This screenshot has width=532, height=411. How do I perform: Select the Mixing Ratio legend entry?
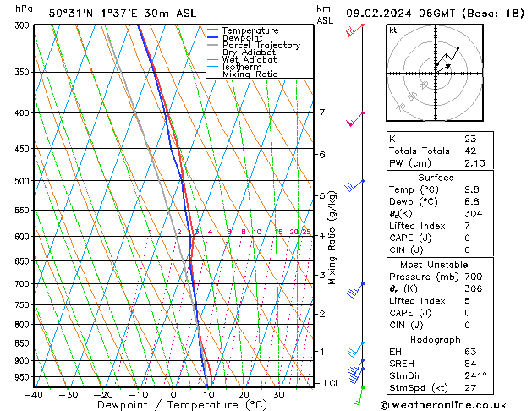click(x=250, y=74)
